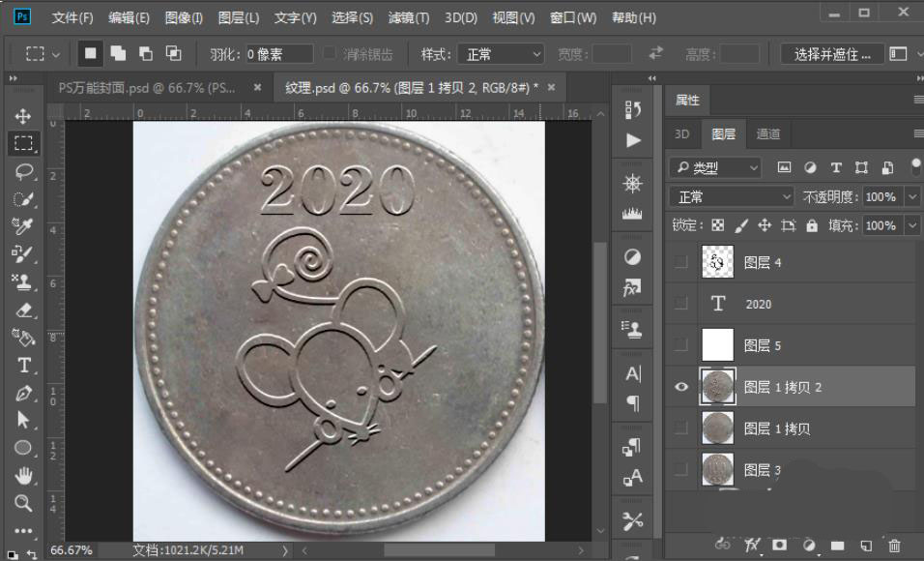Toggle visibility of 图层 1 拷贝 2
This screenshot has width=924, height=561.
click(680, 386)
